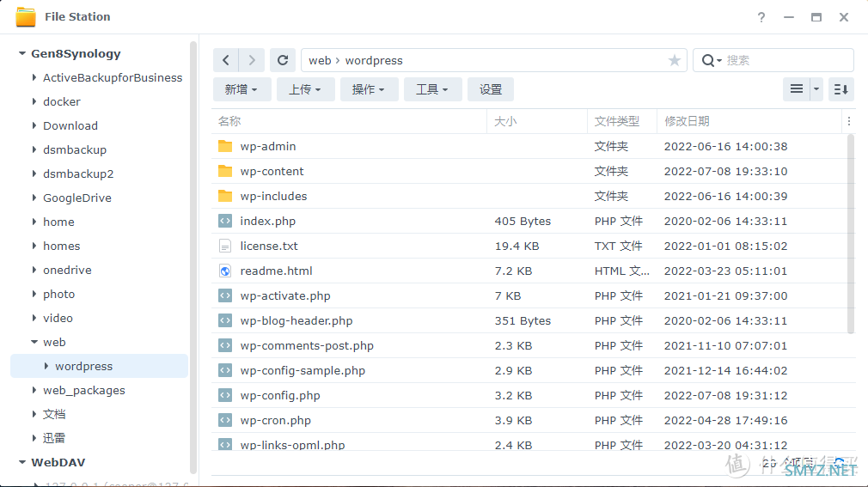
Task: Expand the ActiveBackupforBusiness folder arrow
Action: (x=34, y=77)
